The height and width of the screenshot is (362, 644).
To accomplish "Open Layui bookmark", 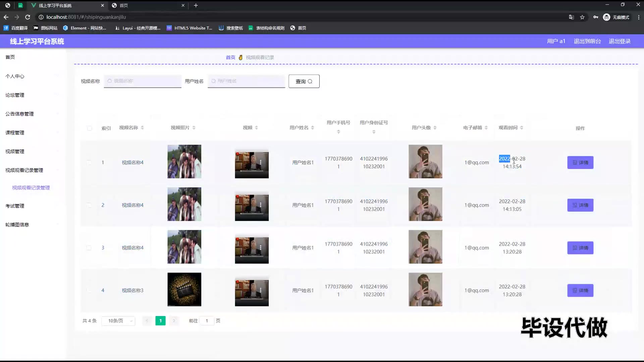I will point(138,28).
